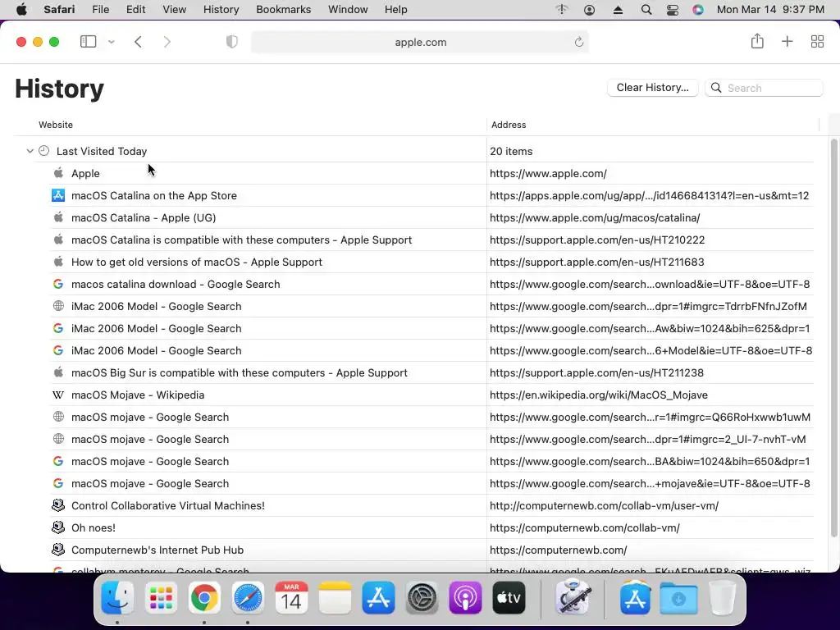Open Podcasts from the Dock
This screenshot has height=630, width=840.
tap(466, 598)
